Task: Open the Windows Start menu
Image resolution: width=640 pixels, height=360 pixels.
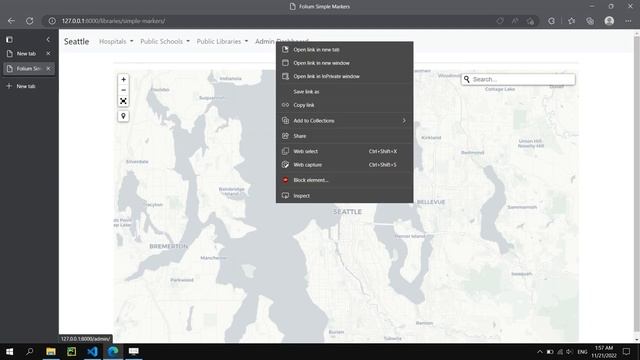Action: click(x=9, y=351)
